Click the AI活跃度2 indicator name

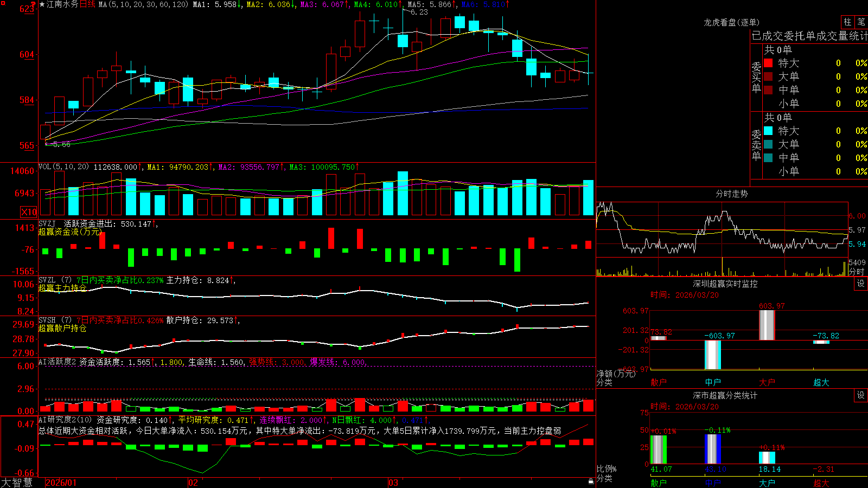58,362
